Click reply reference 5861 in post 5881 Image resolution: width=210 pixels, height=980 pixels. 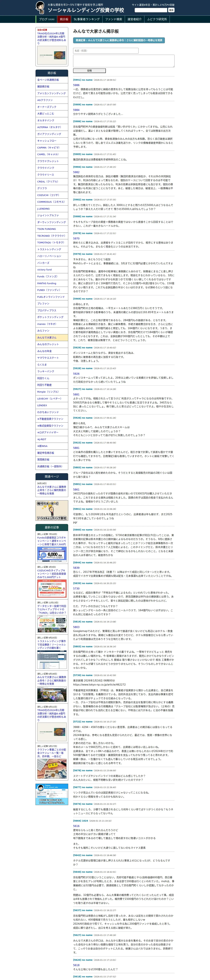pos(76,490)
